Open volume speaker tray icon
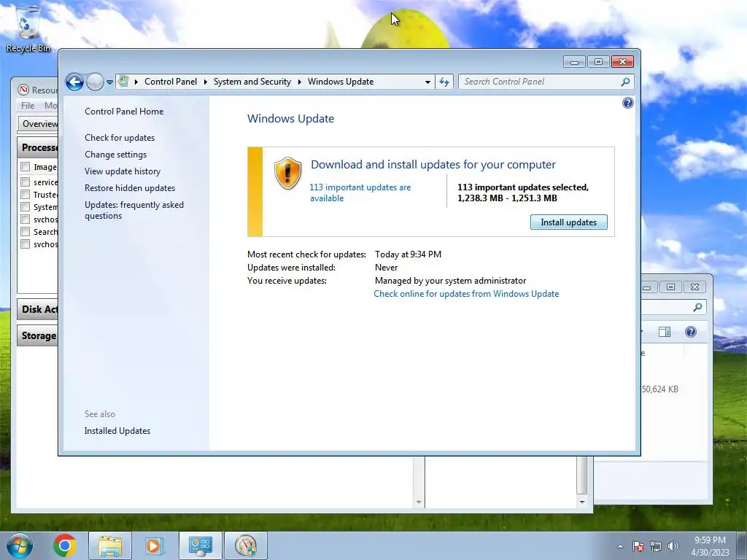Screen dimensions: 747x560 pos(673,546)
